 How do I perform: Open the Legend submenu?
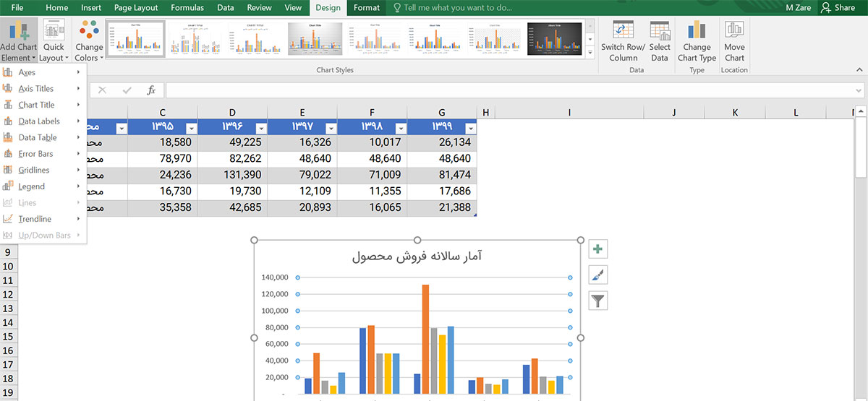32,186
